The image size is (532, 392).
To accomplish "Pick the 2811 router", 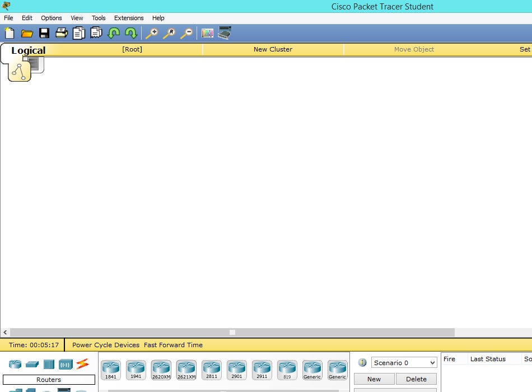I will tap(211, 370).
